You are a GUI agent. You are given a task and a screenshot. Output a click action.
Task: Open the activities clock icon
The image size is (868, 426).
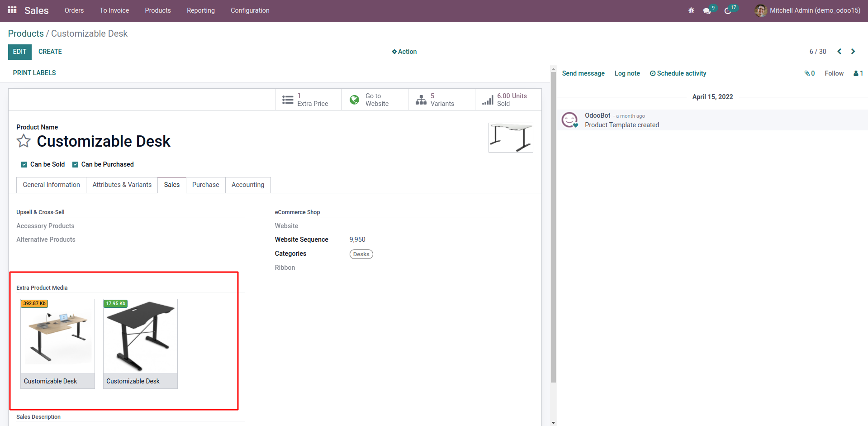click(x=728, y=11)
